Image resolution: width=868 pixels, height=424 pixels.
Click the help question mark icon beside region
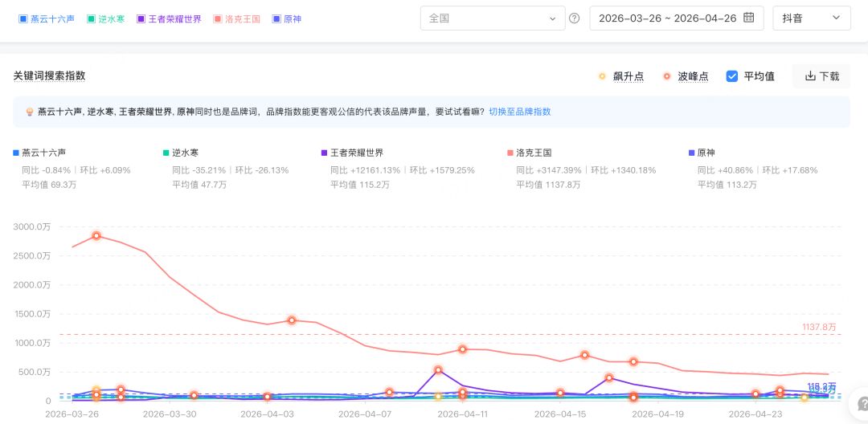point(575,18)
